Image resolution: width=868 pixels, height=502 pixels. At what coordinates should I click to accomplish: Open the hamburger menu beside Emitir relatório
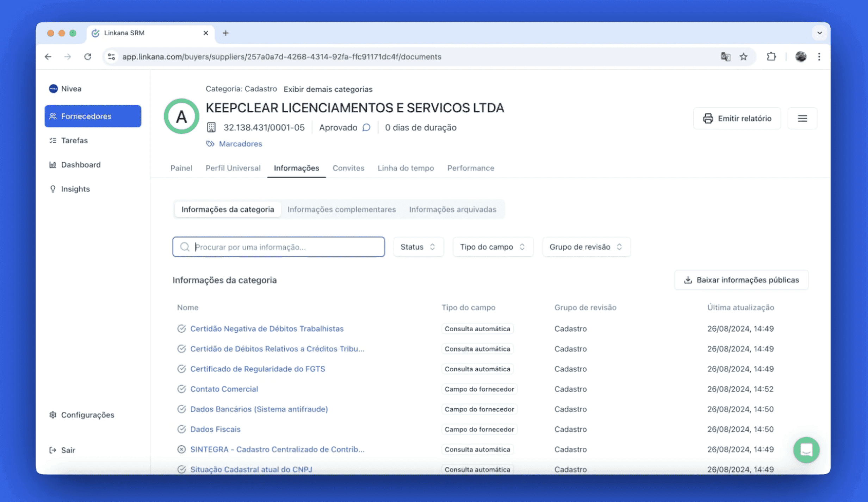[802, 118]
